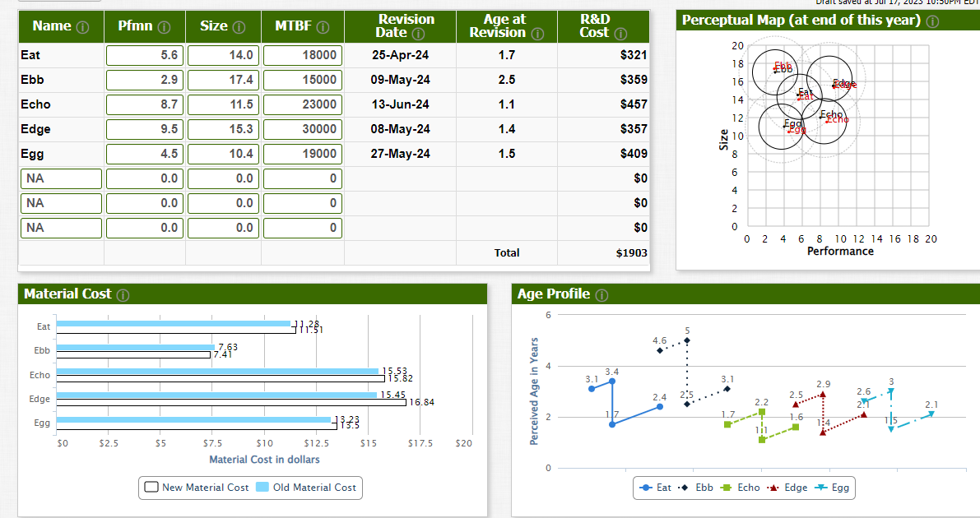Viewport: 980px width, 518px height.
Task: Click the Age at Revision info icon
Action: coord(536,34)
